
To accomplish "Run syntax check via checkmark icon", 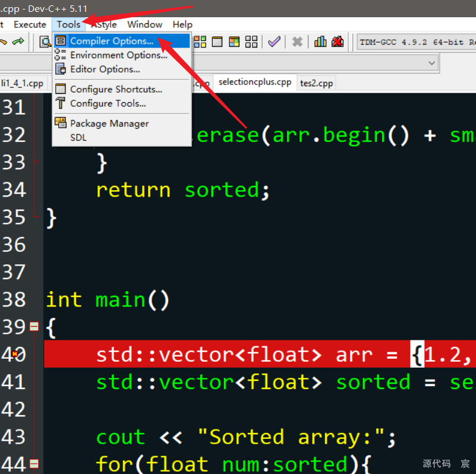I will pyautogui.click(x=275, y=42).
